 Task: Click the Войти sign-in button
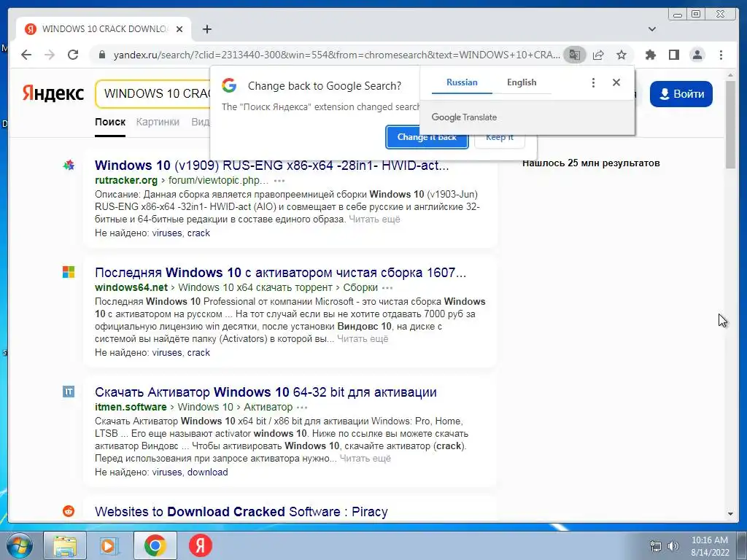(x=681, y=94)
